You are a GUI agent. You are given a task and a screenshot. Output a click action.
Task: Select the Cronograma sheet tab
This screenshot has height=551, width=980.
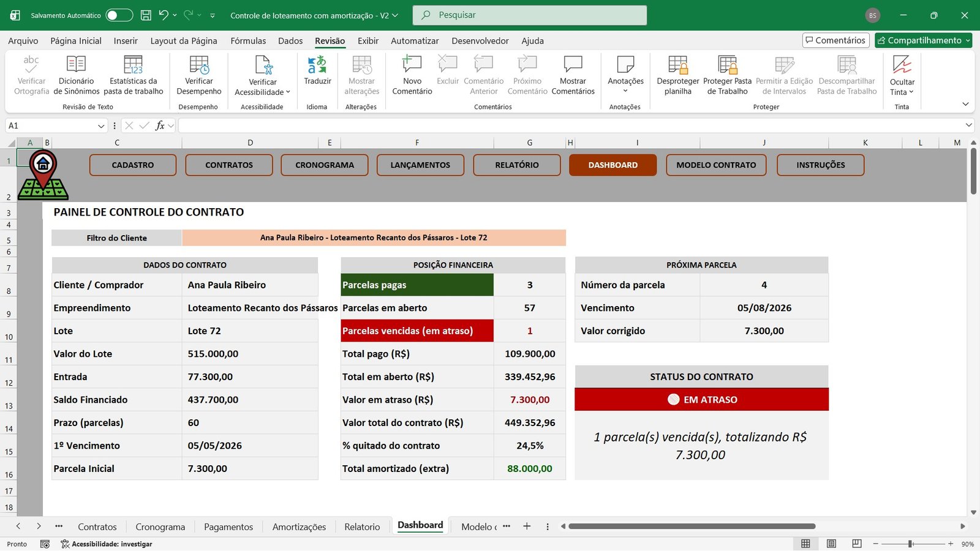[160, 527]
